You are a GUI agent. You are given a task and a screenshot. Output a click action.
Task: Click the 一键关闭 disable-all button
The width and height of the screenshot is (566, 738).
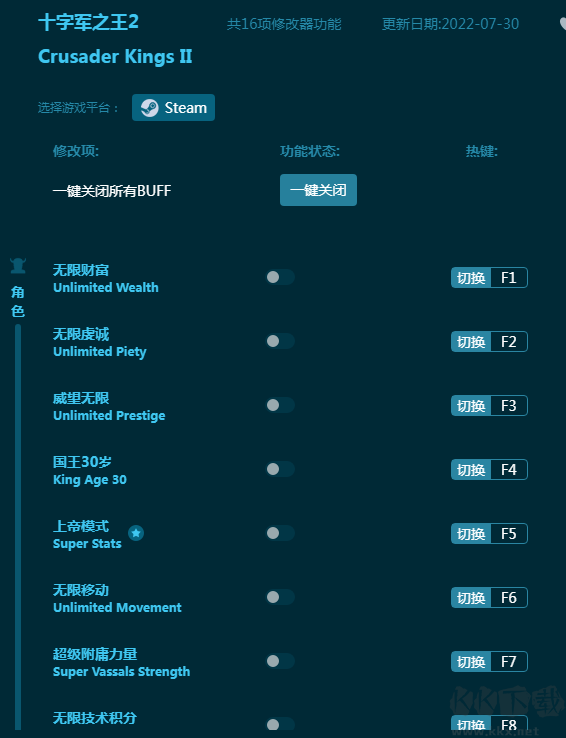coord(319,190)
